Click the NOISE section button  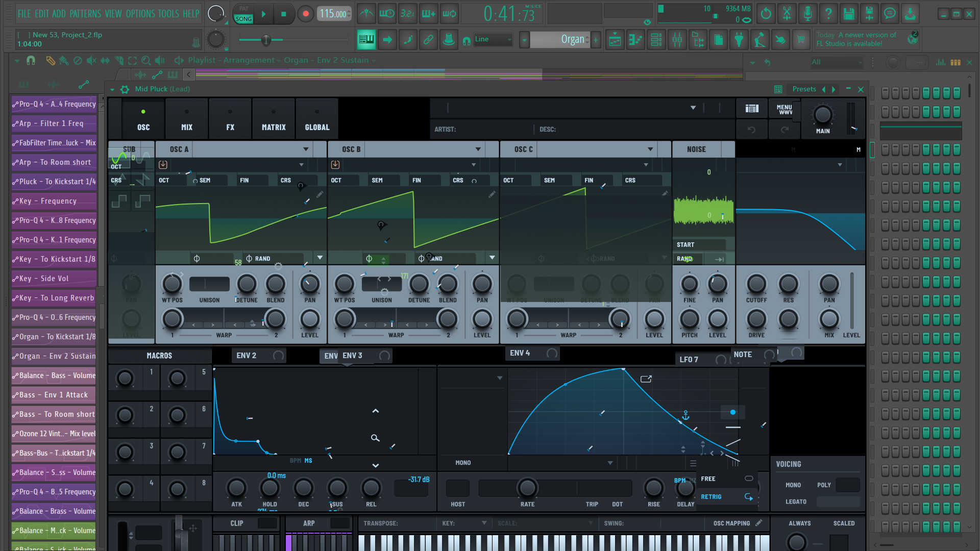coord(696,149)
